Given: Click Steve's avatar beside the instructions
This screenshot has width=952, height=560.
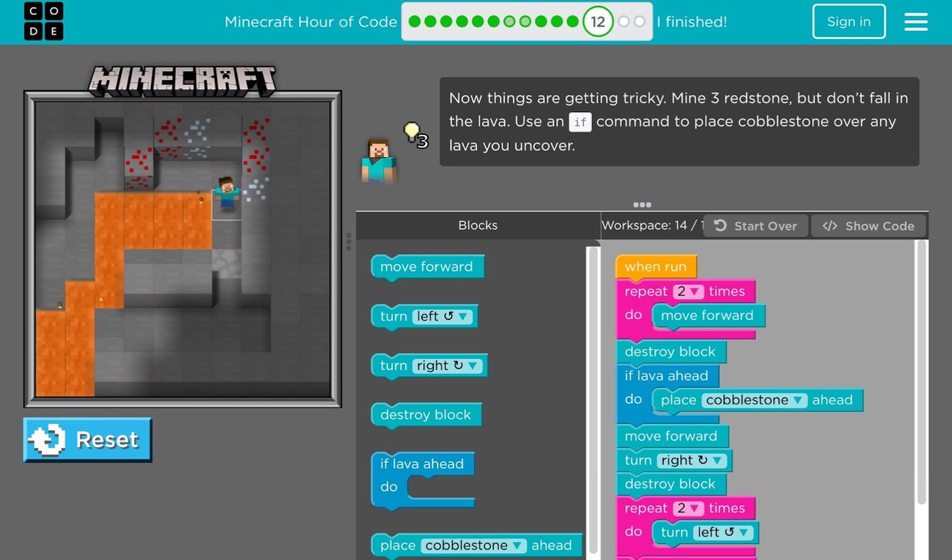Looking at the screenshot, I should (379, 161).
